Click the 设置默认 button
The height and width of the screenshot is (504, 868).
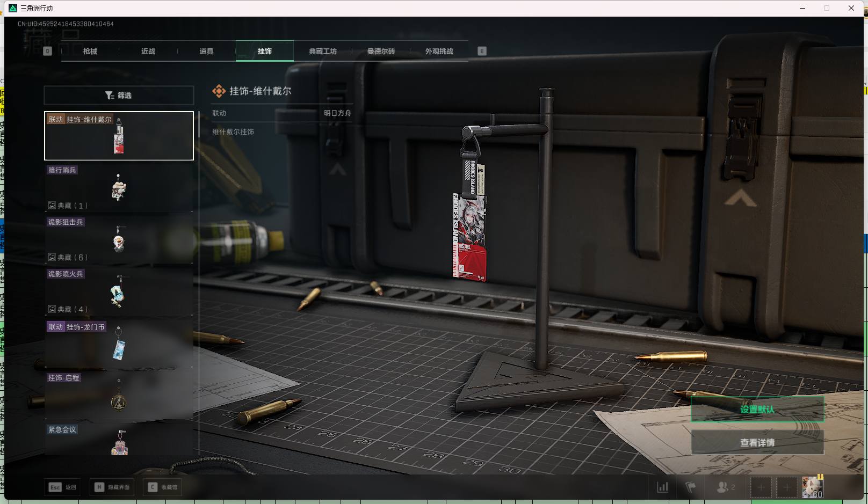click(x=757, y=410)
